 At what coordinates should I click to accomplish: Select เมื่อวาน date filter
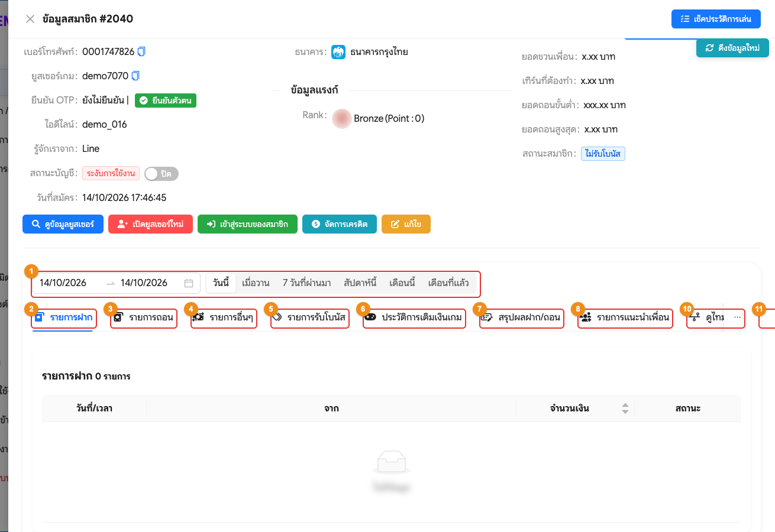256,283
